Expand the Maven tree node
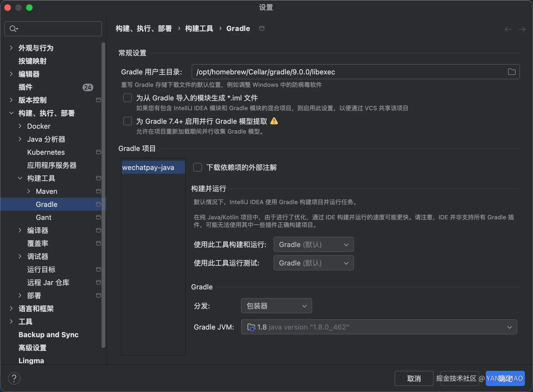 coord(28,191)
